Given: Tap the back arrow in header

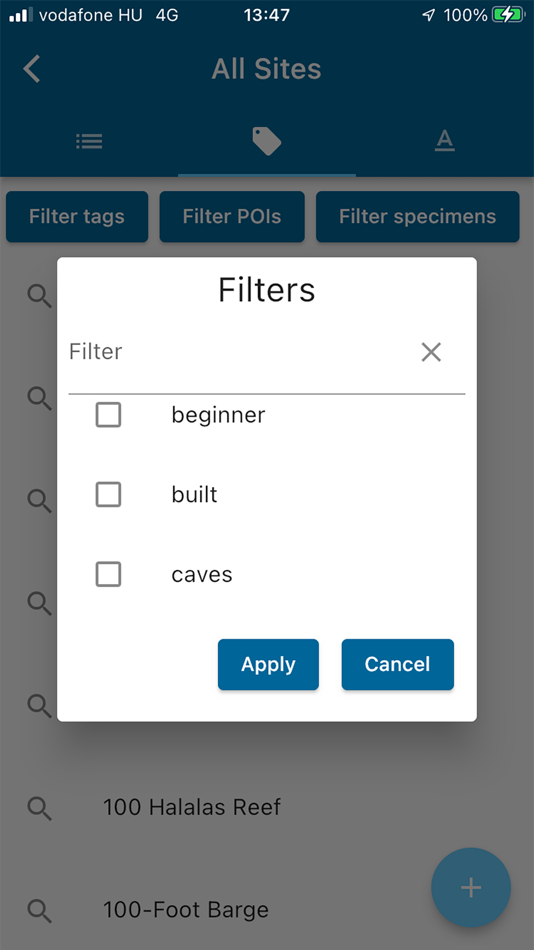Looking at the screenshot, I should pos(32,68).
